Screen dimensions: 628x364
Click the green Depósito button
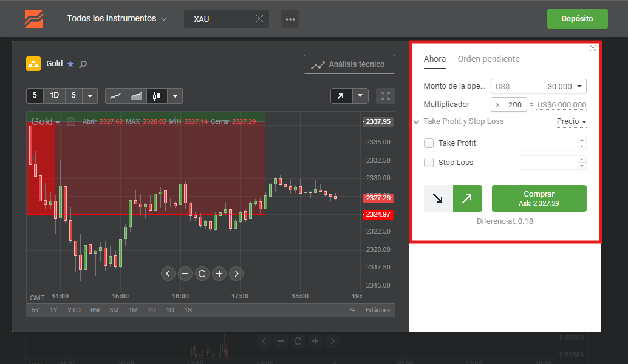click(x=577, y=19)
